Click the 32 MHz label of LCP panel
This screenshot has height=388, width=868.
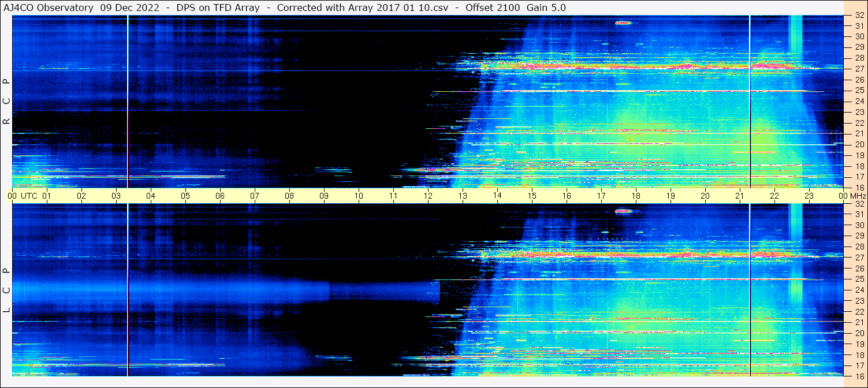click(859, 204)
